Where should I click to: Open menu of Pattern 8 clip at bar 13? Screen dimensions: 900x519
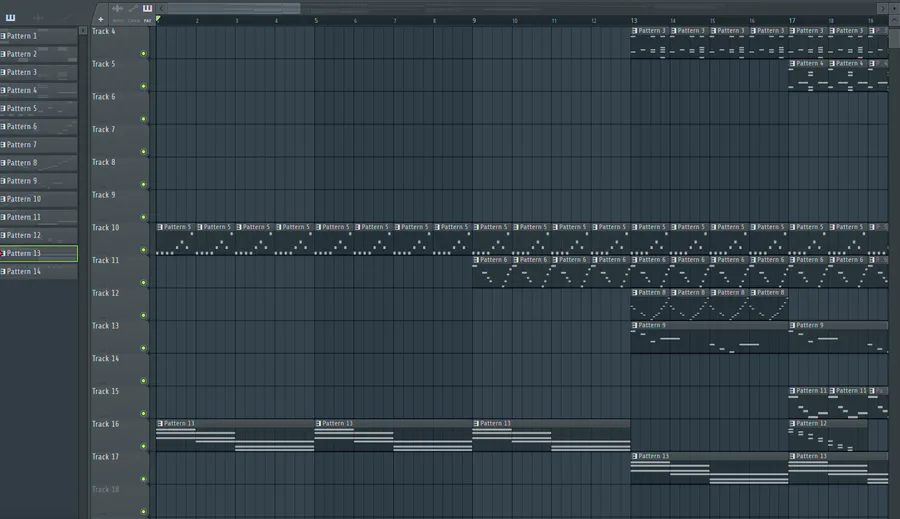coord(635,293)
